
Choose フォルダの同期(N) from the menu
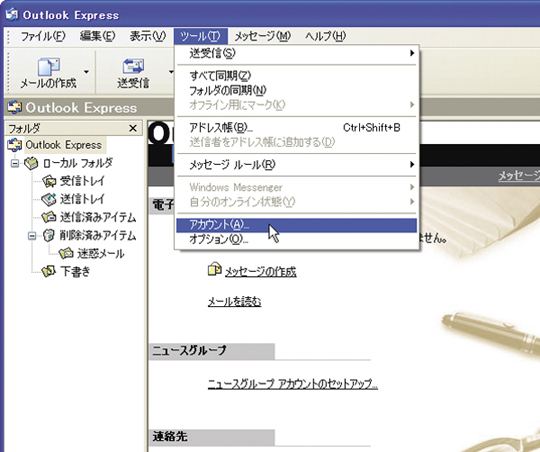[x=297, y=90]
